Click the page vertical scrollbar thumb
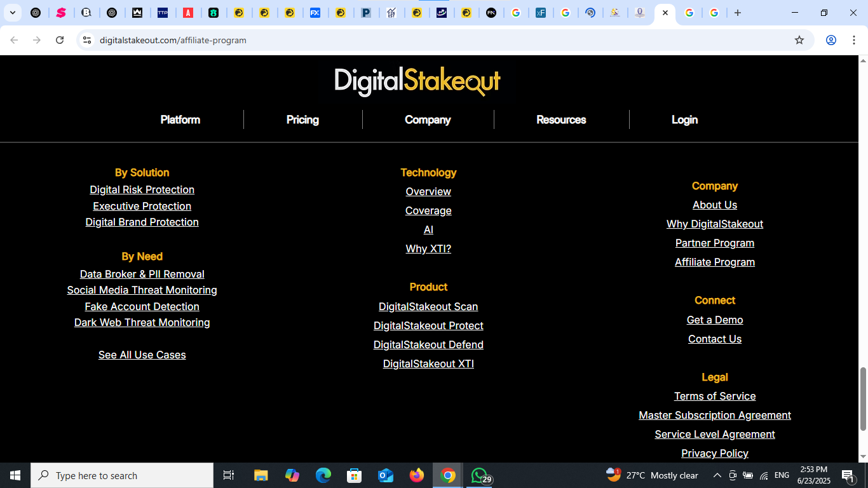 (x=863, y=399)
